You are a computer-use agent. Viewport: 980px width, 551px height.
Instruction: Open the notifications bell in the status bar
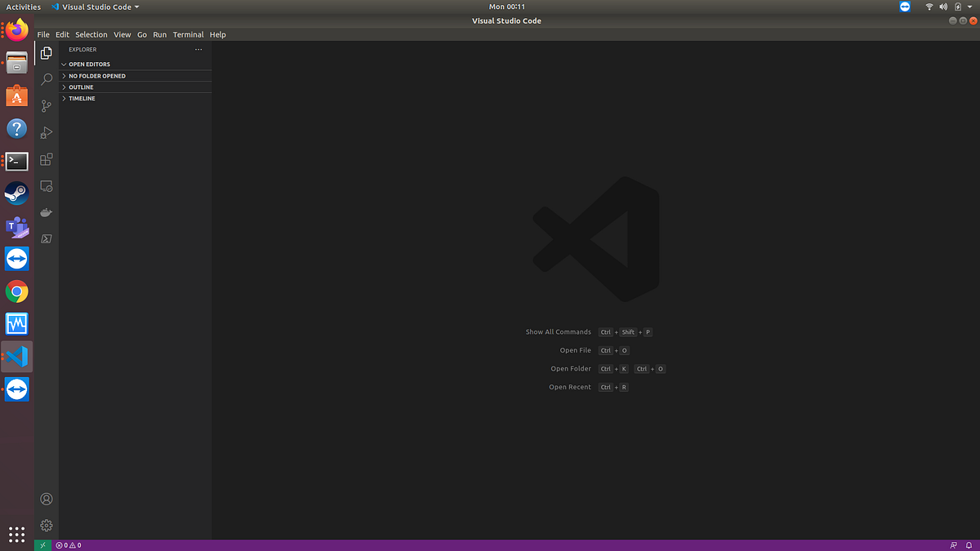point(969,544)
